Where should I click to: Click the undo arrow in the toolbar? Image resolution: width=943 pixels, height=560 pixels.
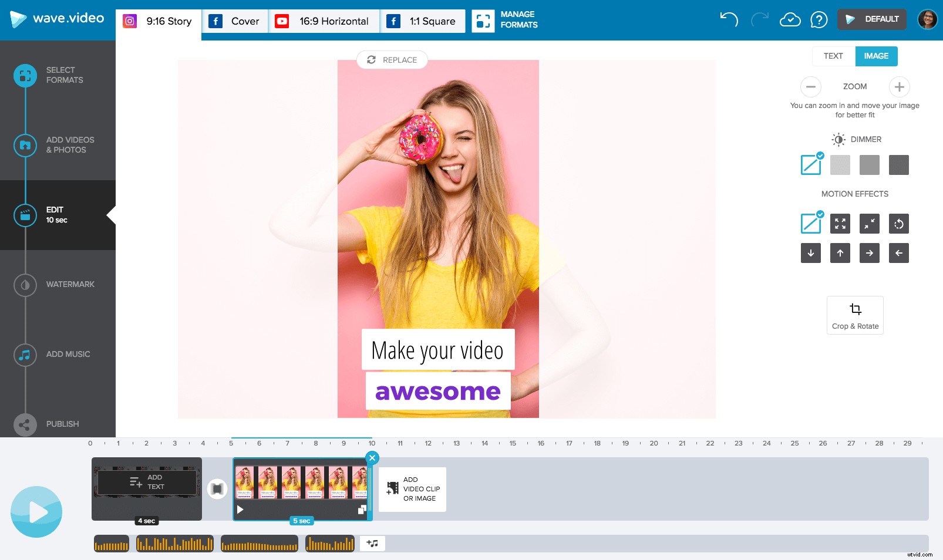pos(729,19)
